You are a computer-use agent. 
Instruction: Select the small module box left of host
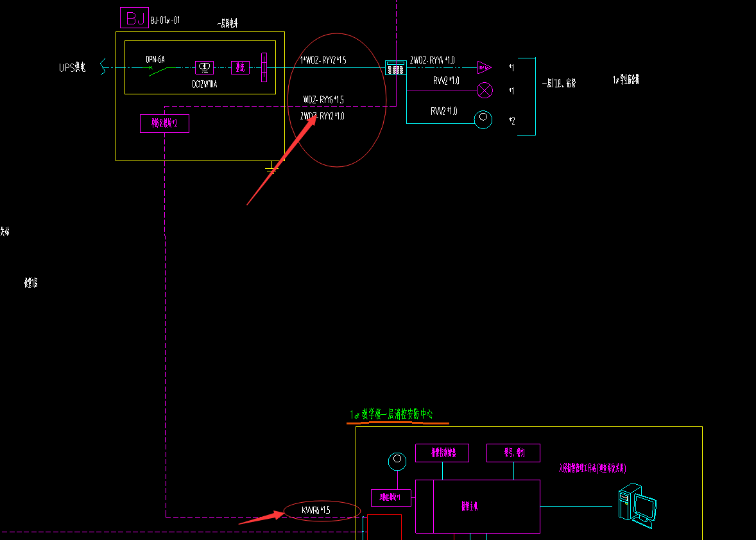[x=391, y=498]
